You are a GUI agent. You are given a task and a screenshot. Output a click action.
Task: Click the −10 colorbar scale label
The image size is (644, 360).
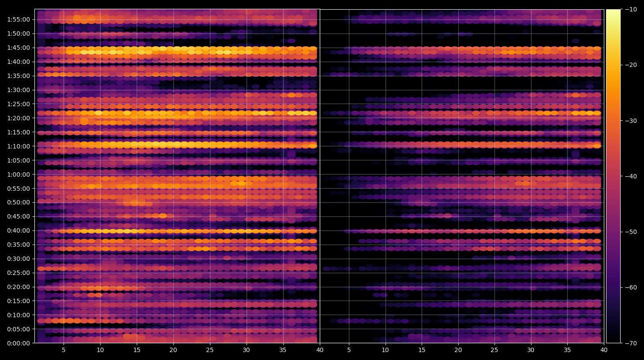click(630, 9)
